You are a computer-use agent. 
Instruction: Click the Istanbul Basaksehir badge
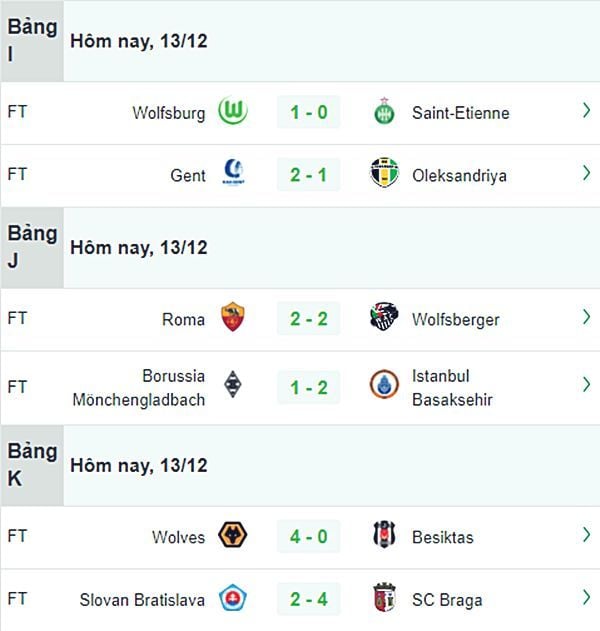(x=384, y=384)
